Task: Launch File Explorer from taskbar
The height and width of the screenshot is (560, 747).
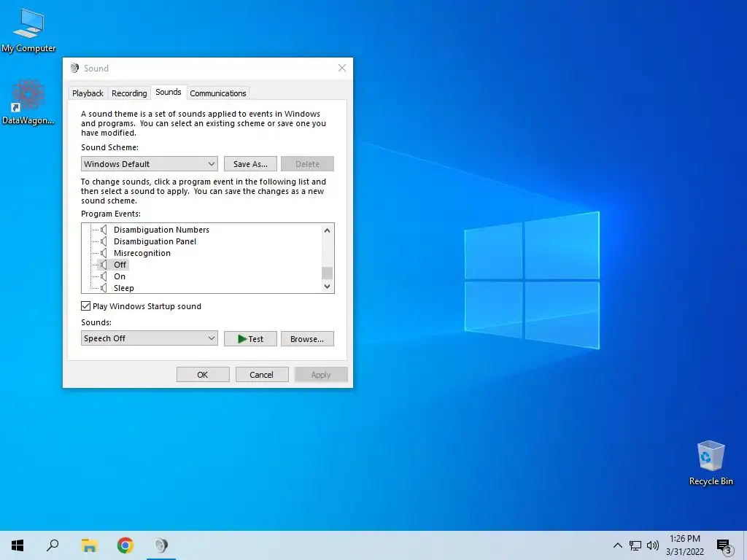Action: click(89, 545)
